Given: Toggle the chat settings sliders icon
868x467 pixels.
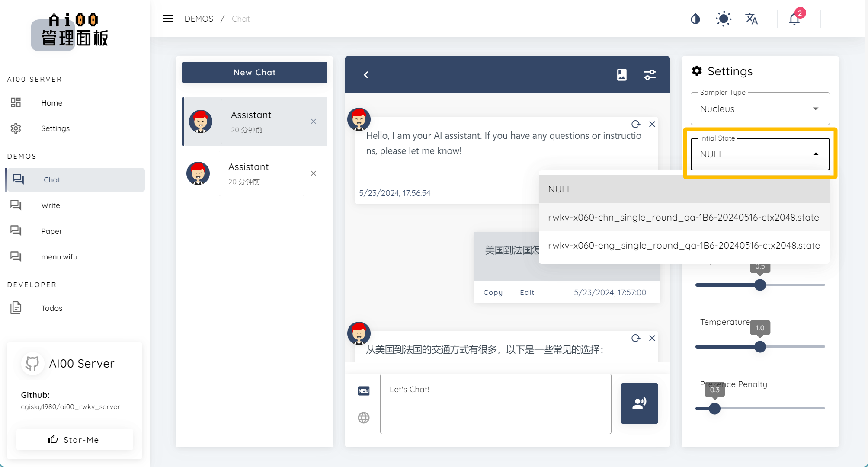Looking at the screenshot, I should (650, 75).
